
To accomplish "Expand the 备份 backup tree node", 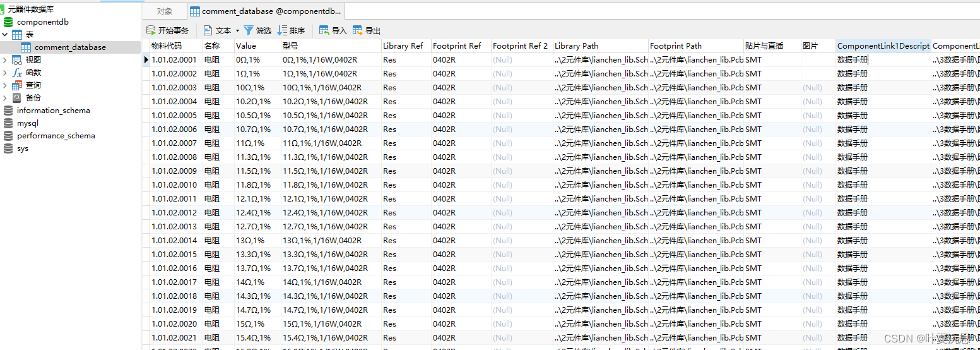I will (5, 98).
